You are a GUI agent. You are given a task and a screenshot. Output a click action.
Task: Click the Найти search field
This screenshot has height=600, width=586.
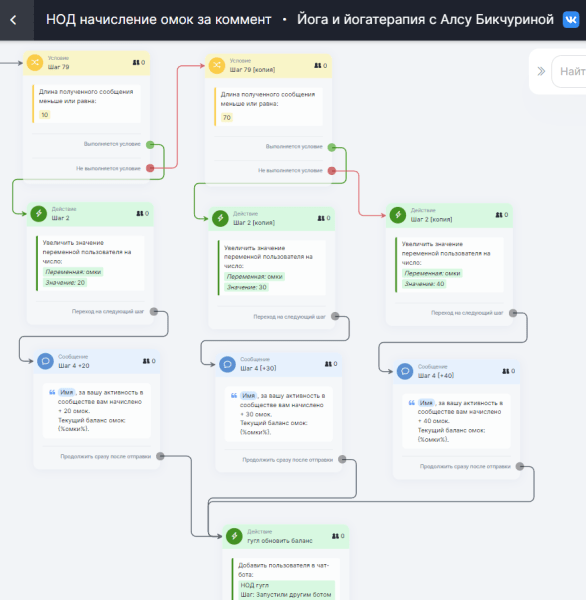(x=569, y=71)
